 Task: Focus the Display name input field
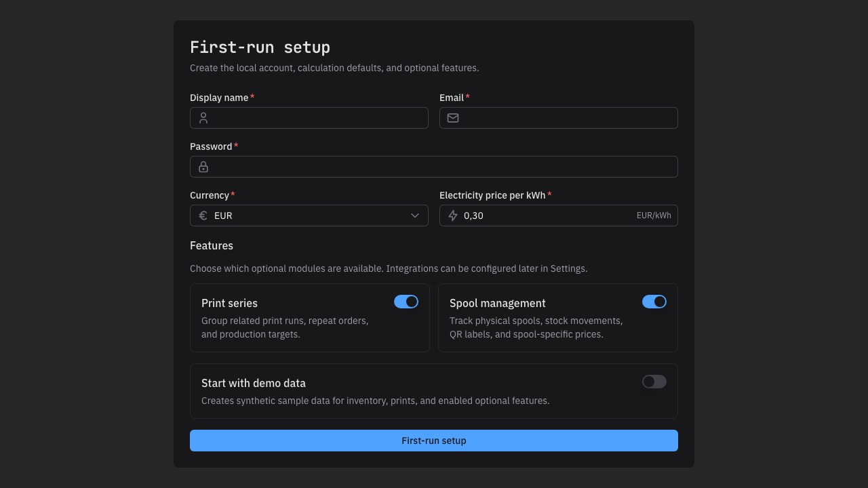click(x=309, y=118)
